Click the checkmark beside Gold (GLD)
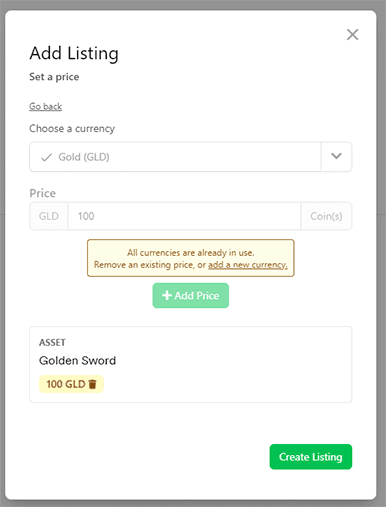The height and width of the screenshot is (507, 386). coord(46,157)
